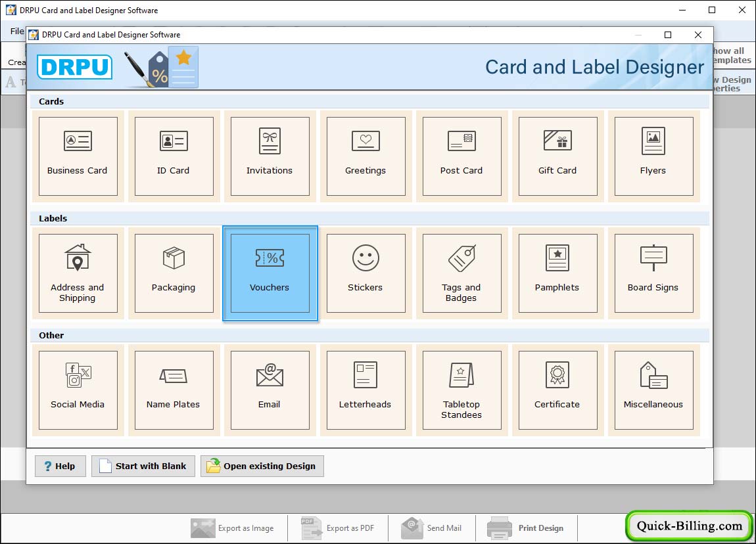
Task: Select the Stickers smiley tile
Action: 366,273
